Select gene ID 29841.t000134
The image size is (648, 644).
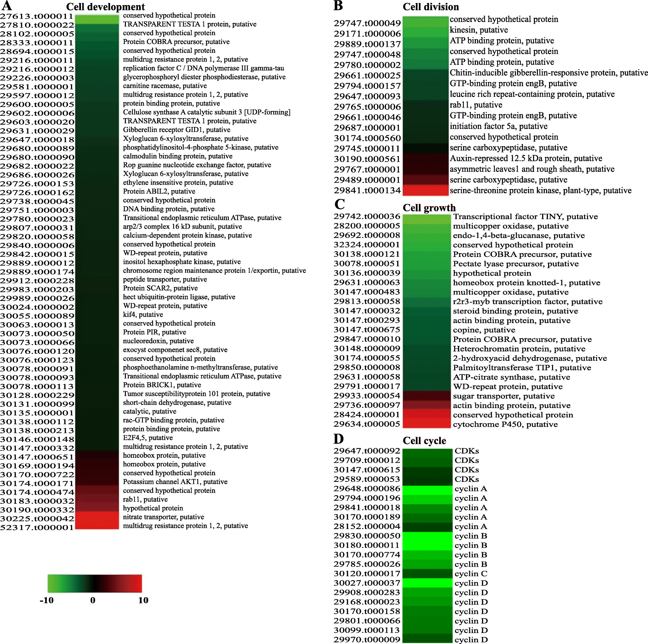pyautogui.click(x=367, y=191)
